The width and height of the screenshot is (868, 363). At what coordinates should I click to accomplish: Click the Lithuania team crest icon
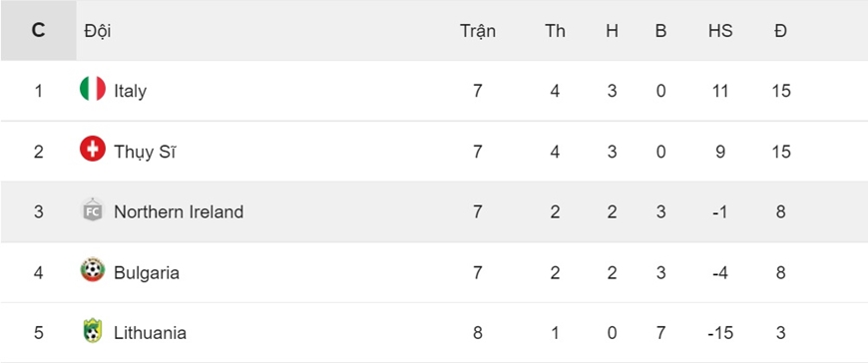pyautogui.click(x=93, y=331)
